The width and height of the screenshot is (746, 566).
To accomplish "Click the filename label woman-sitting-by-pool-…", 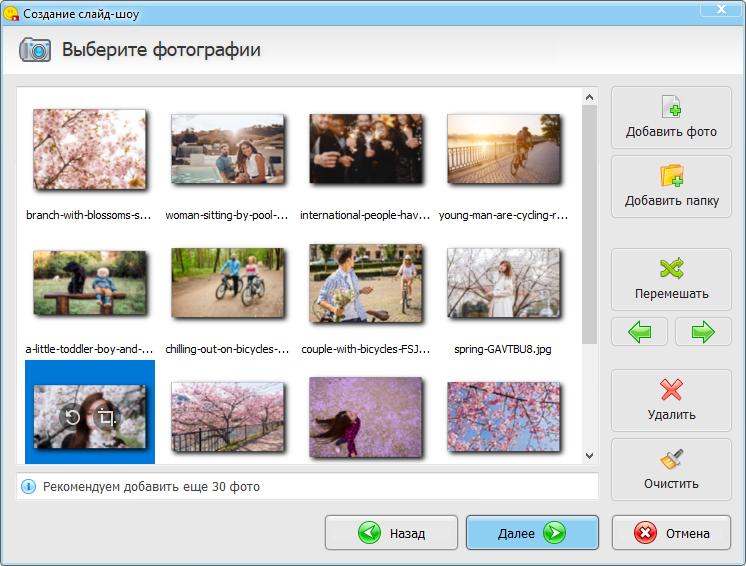I will click(x=227, y=215).
